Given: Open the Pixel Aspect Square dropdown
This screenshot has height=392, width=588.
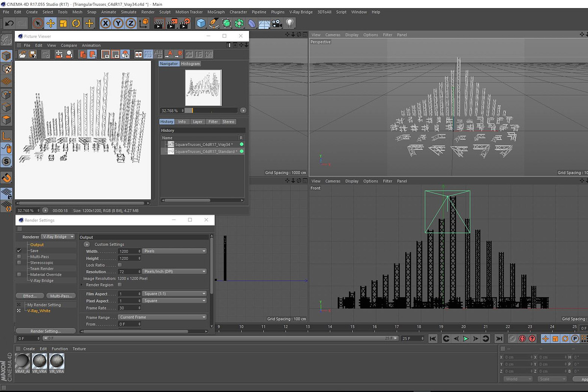Looking at the screenshot, I should [174, 300].
